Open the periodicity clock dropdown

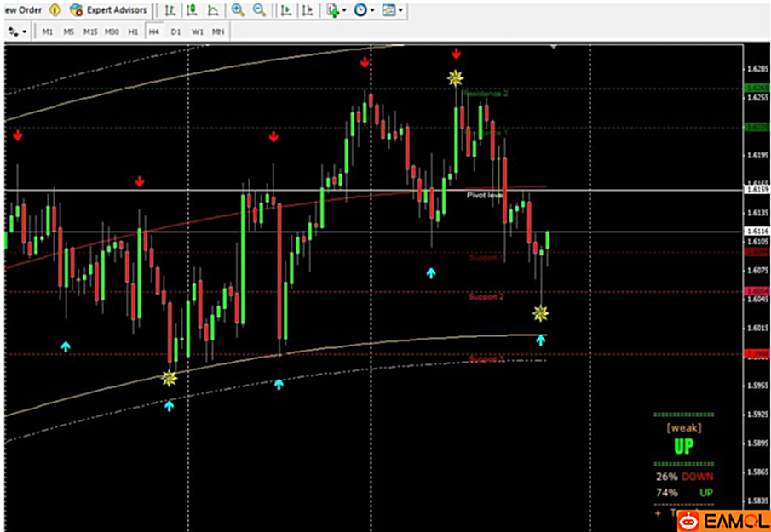click(x=364, y=10)
